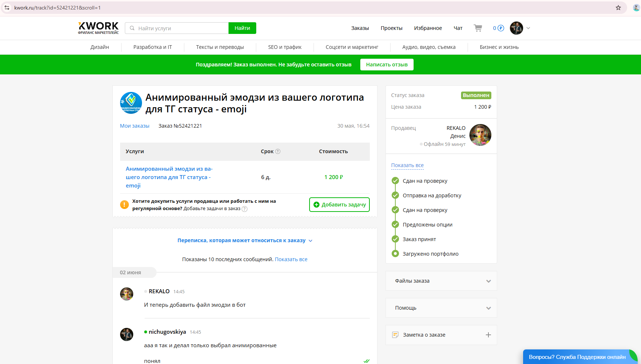Click the kwork thumbnail next to order title

click(x=131, y=103)
